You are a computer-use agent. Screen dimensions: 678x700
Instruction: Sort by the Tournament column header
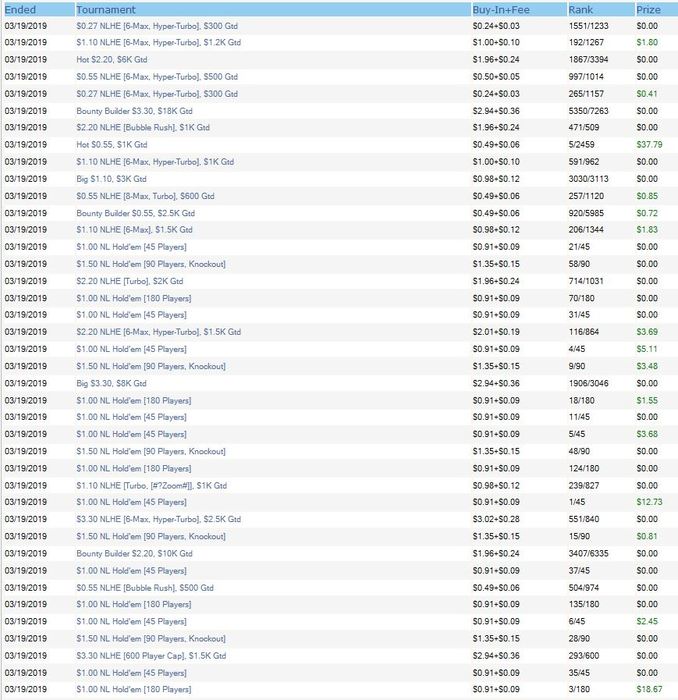273,9
